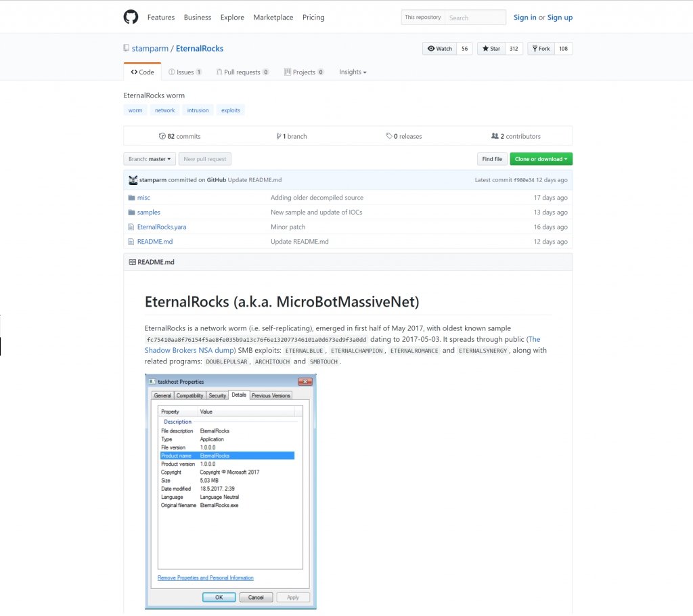View the 2 contributors link
Image resolution: width=693 pixels, height=616 pixels.
516,136
